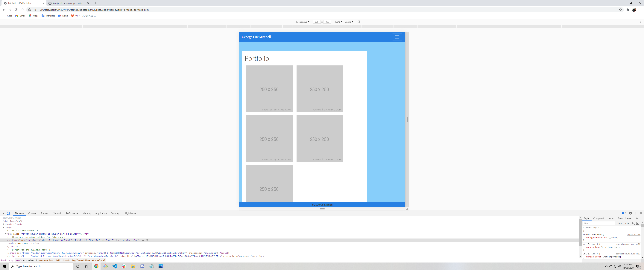
Task: Open DevTools settings gear
Action: [x=631, y=213]
